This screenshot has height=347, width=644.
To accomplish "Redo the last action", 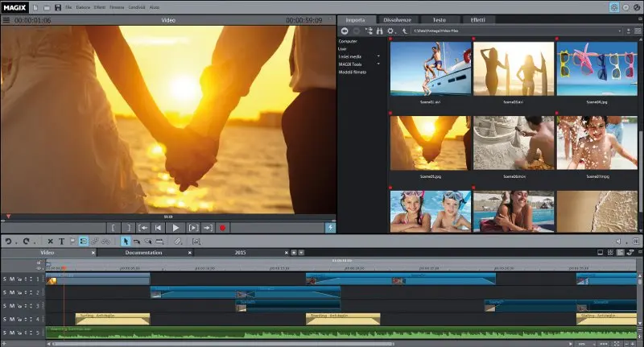I will pyautogui.click(x=27, y=242).
